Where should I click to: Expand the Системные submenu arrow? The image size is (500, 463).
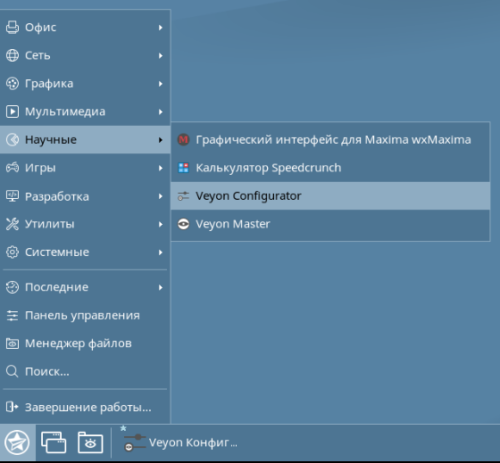click(161, 252)
